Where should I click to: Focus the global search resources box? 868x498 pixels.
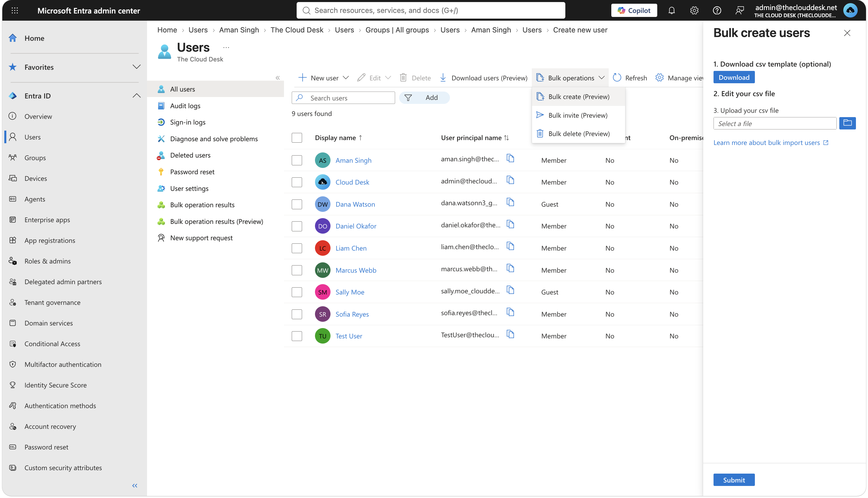431,10
